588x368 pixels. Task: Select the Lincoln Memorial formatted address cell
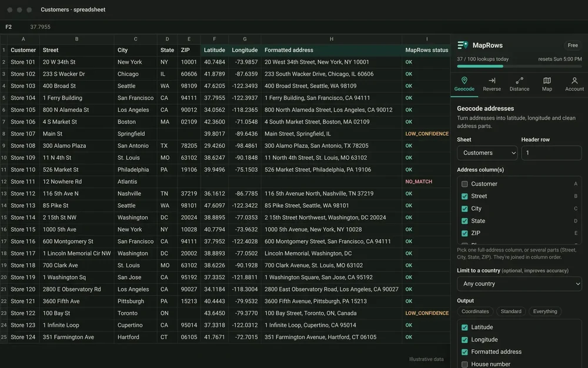(x=332, y=253)
